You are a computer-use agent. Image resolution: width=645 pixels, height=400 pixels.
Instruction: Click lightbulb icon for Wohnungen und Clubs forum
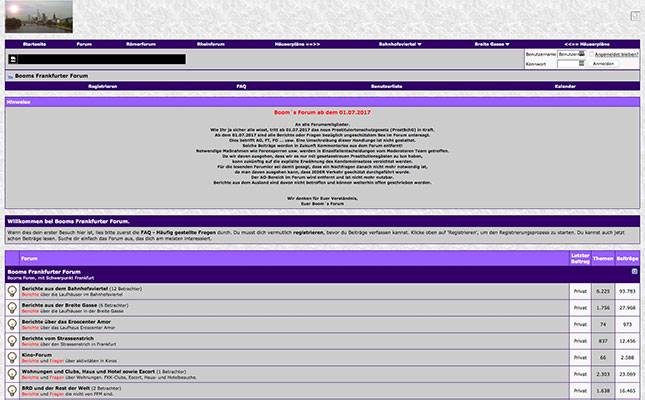coord(12,374)
